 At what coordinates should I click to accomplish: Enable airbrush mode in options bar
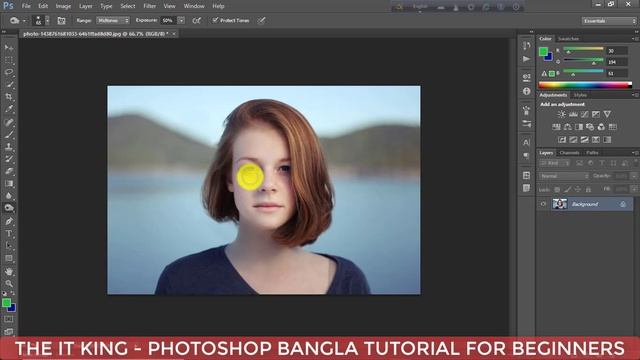196,20
